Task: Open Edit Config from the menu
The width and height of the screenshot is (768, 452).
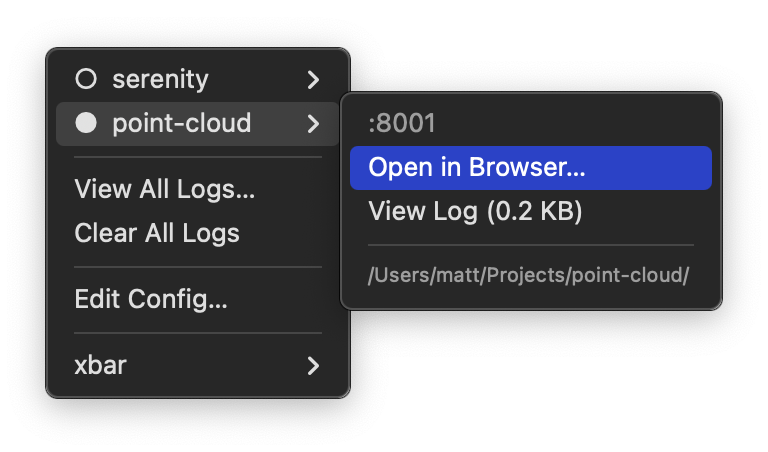Action: click(x=151, y=298)
